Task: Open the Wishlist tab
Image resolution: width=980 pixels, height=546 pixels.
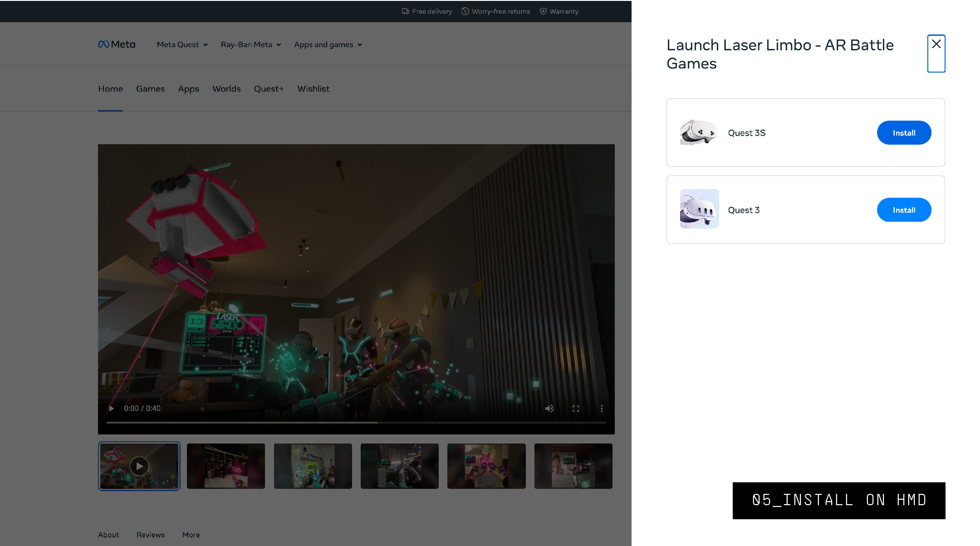Action: pyautogui.click(x=313, y=89)
